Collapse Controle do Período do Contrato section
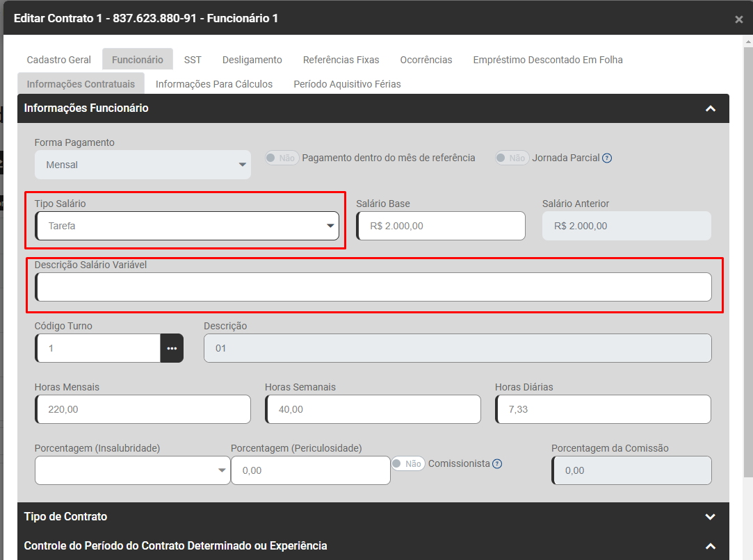The image size is (753, 560). 710,546
